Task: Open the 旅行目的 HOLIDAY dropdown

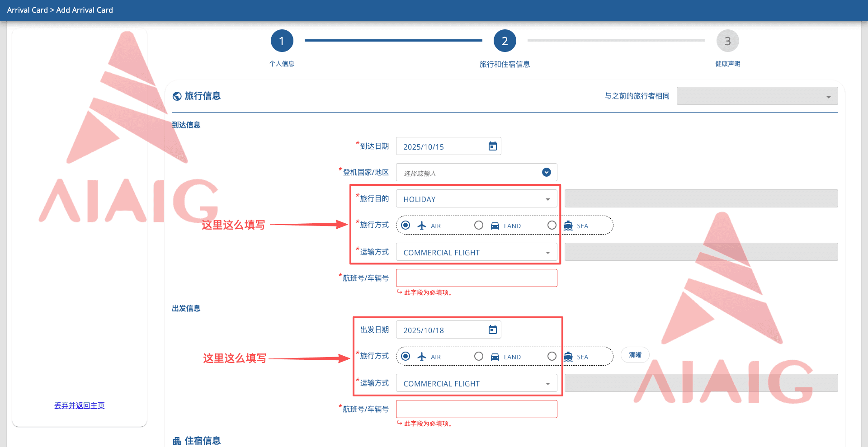Action: pos(476,199)
